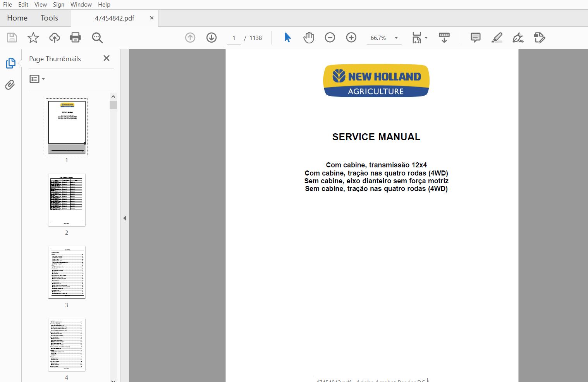Click thumbnails scrollbar up arrow

click(113, 96)
